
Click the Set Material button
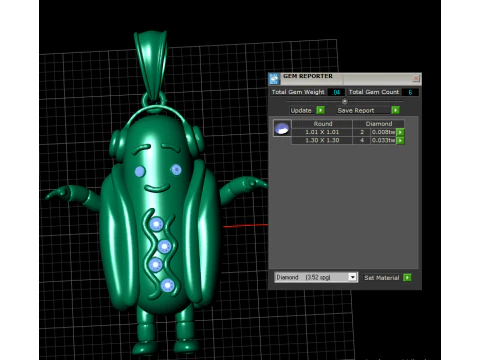click(x=382, y=277)
